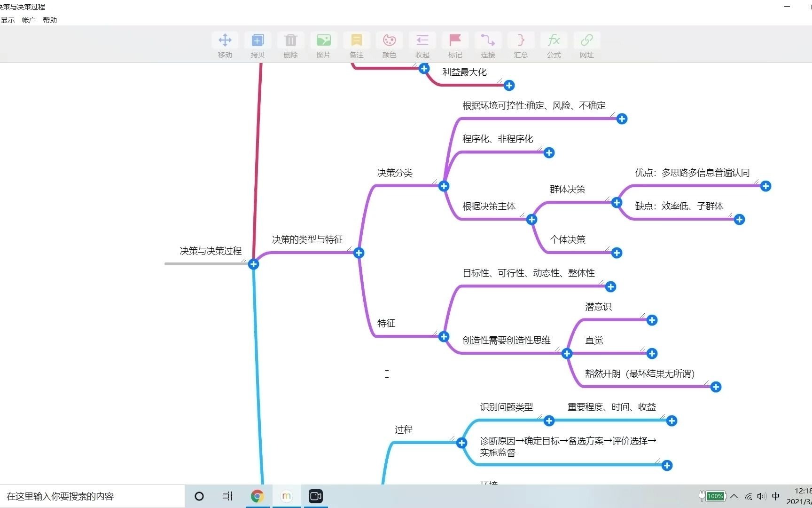The height and width of the screenshot is (508, 812).
Task: Click plus node after 实施监督 line
Action: (667, 466)
